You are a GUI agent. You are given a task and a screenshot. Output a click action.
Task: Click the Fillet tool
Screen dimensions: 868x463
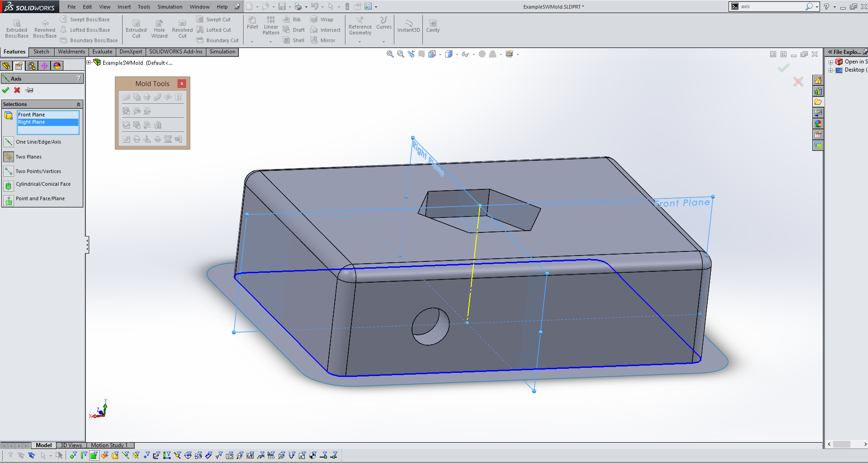coord(252,23)
